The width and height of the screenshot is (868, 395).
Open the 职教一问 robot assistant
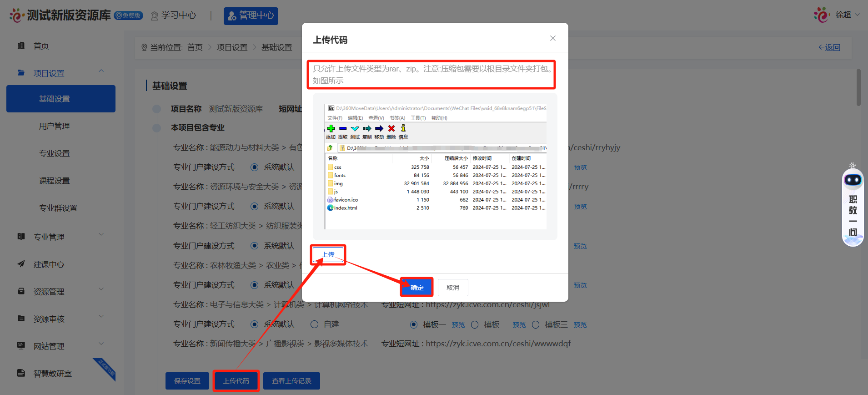point(853,205)
